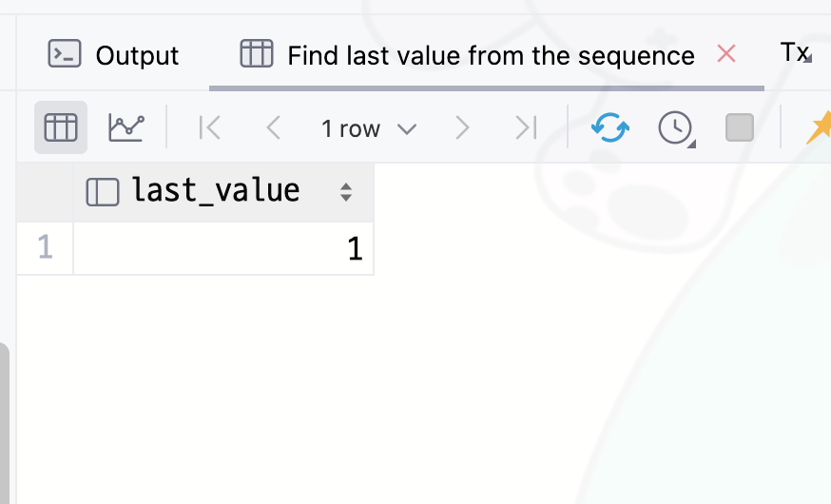This screenshot has width=831, height=504.
Task: Sort by last_value column arrows
Action: click(346, 192)
